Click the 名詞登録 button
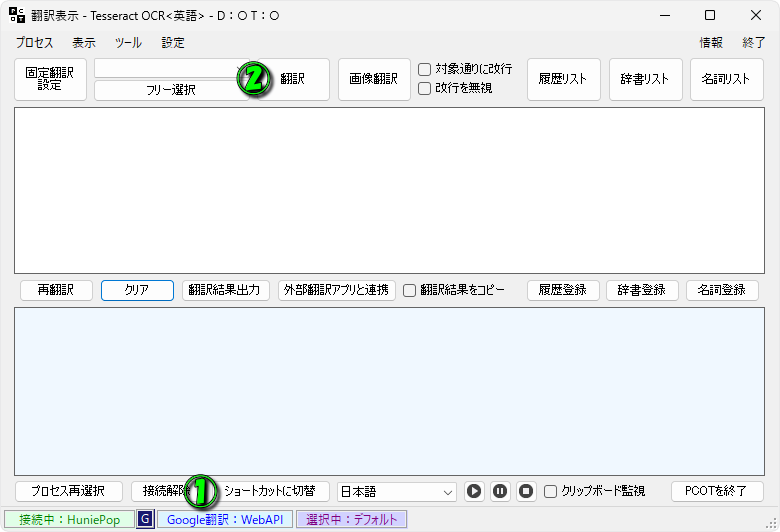Screen dimensions: 780x532 coord(722,290)
